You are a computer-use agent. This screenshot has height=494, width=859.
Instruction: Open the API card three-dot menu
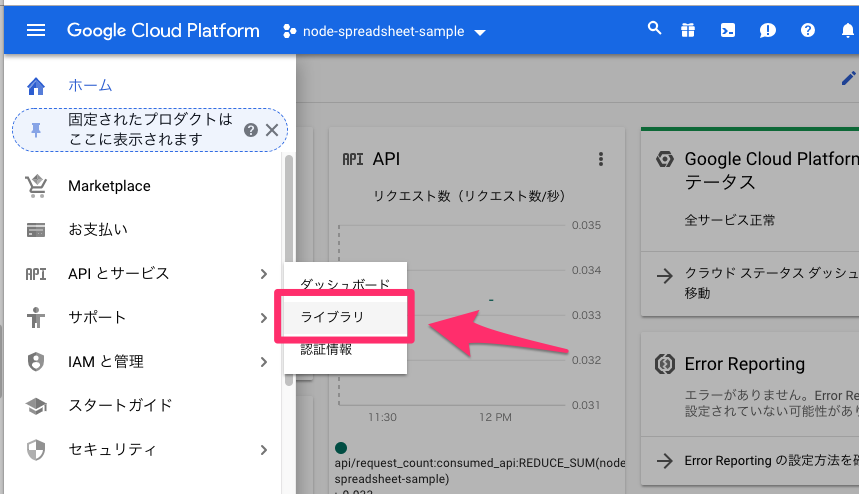601,159
